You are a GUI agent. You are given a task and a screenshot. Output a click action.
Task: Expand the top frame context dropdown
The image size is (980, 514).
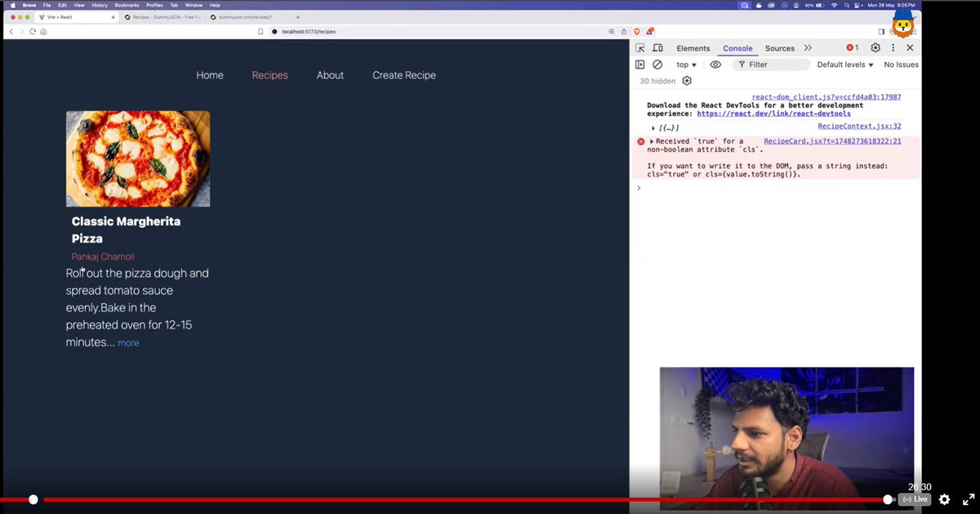[684, 64]
